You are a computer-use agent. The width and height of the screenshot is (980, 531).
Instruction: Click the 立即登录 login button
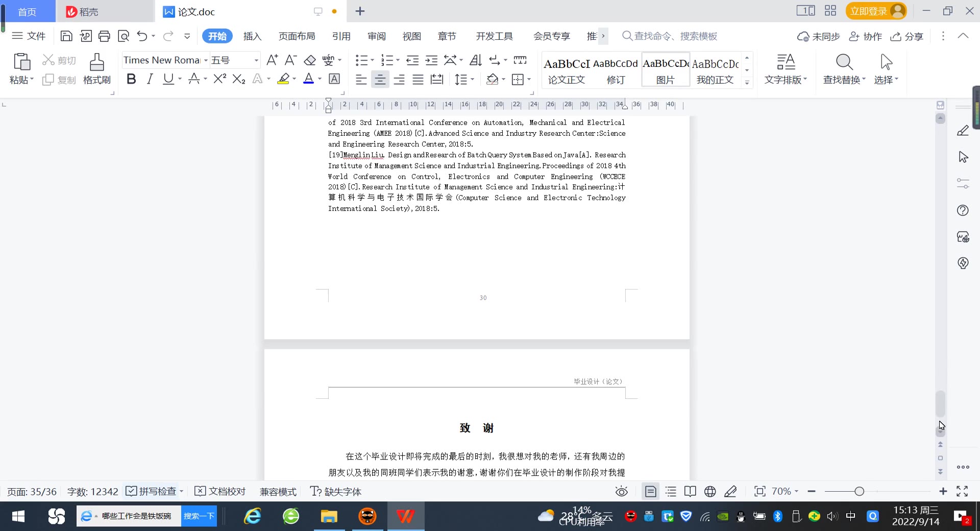click(x=876, y=11)
